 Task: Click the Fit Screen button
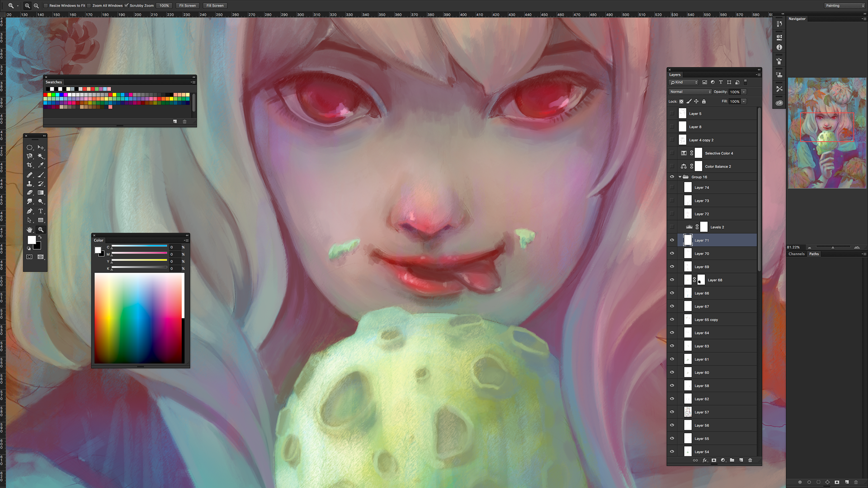tap(187, 5)
